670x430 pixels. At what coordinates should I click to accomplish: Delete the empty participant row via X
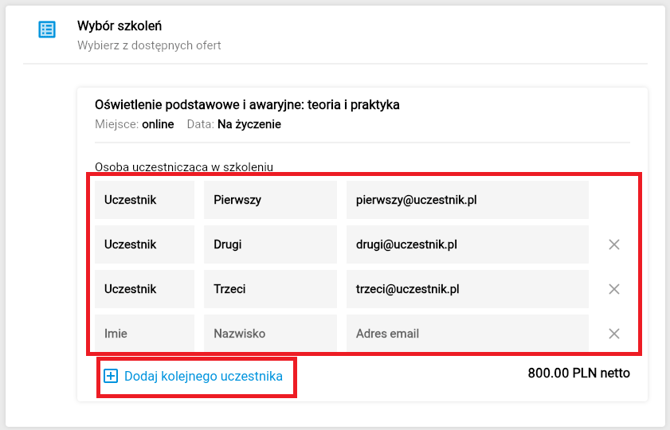614,334
